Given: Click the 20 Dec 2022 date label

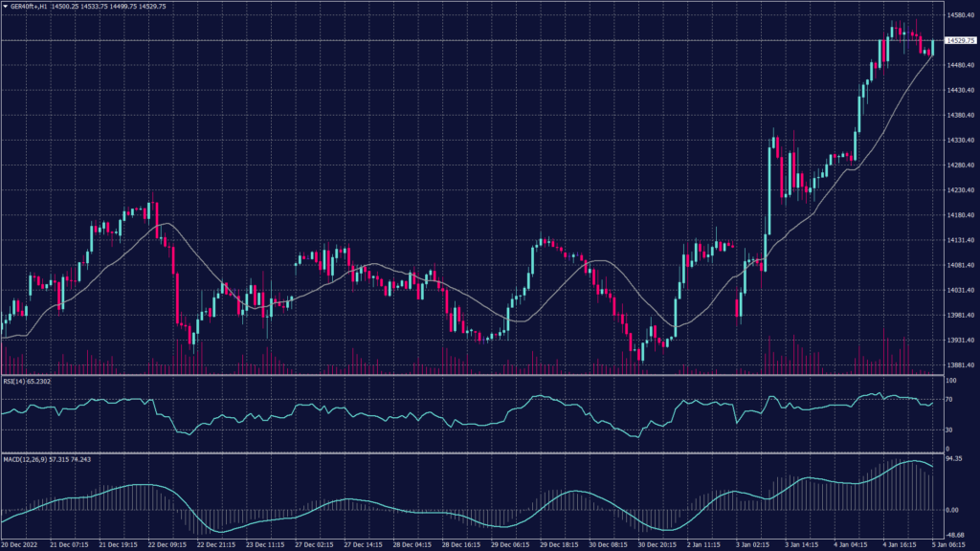Looking at the screenshot, I should 20,544.
